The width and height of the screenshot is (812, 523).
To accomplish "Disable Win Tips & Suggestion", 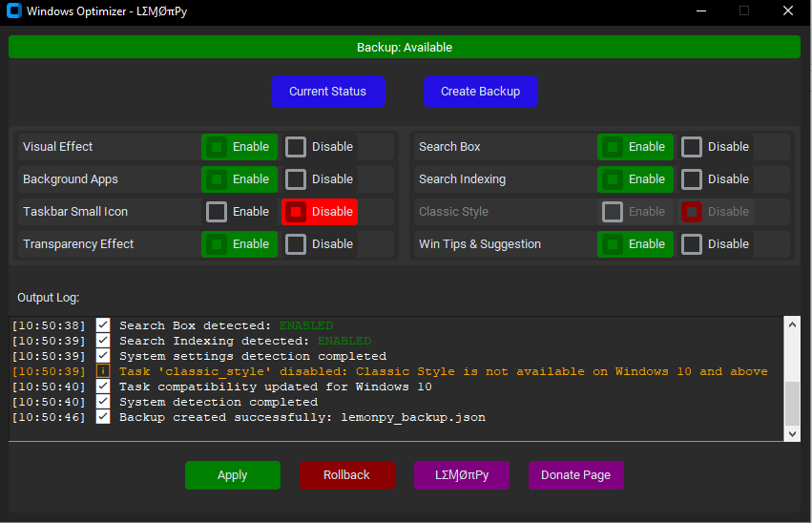I will 717,244.
